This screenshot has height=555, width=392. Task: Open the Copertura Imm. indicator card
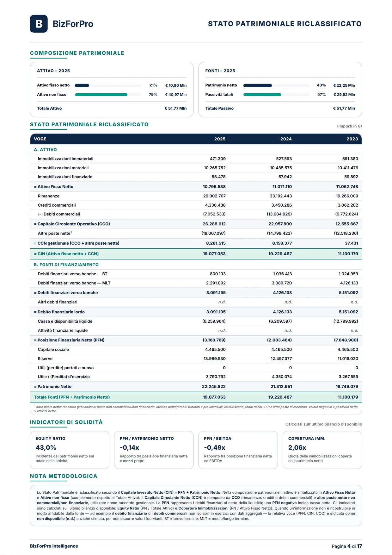(322, 450)
